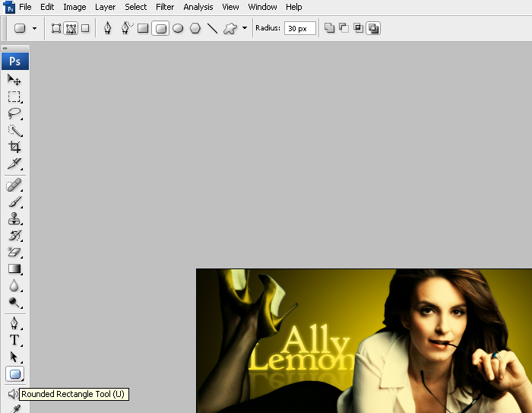Click the Ps logo atop toolbox

(x=15, y=61)
